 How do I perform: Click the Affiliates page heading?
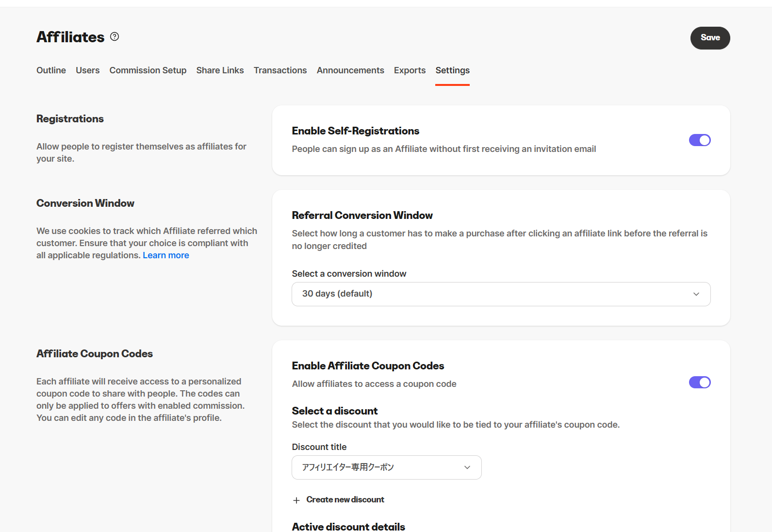tap(70, 37)
